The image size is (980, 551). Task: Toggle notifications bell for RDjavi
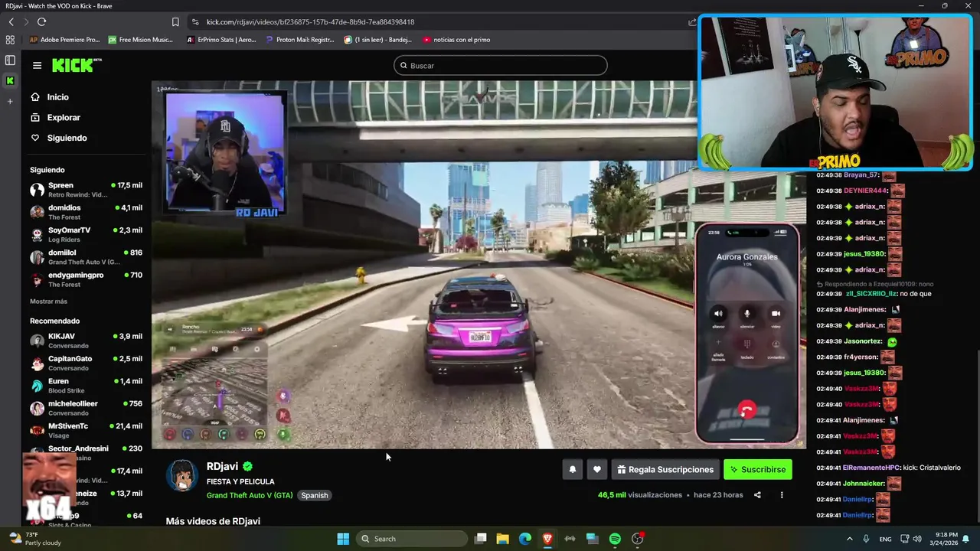click(572, 470)
